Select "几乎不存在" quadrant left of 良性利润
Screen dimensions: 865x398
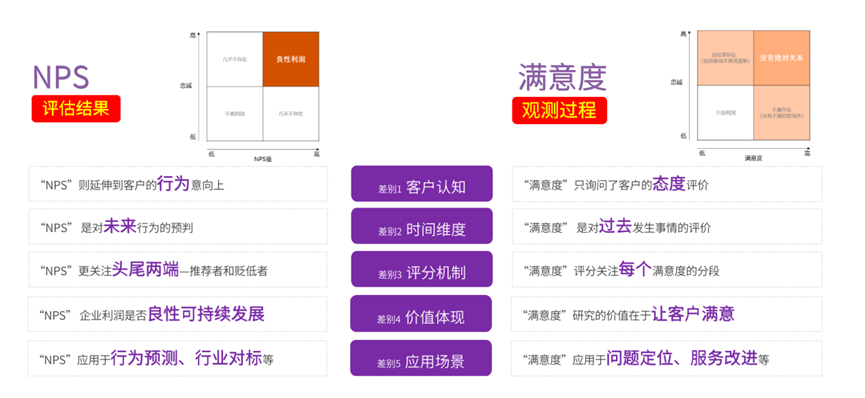pos(235,59)
